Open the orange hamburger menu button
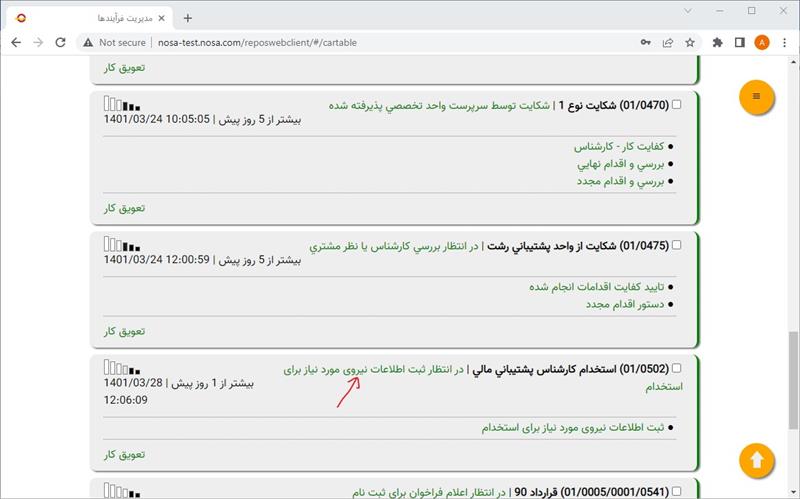The width and height of the screenshot is (800, 499). [756, 96]
